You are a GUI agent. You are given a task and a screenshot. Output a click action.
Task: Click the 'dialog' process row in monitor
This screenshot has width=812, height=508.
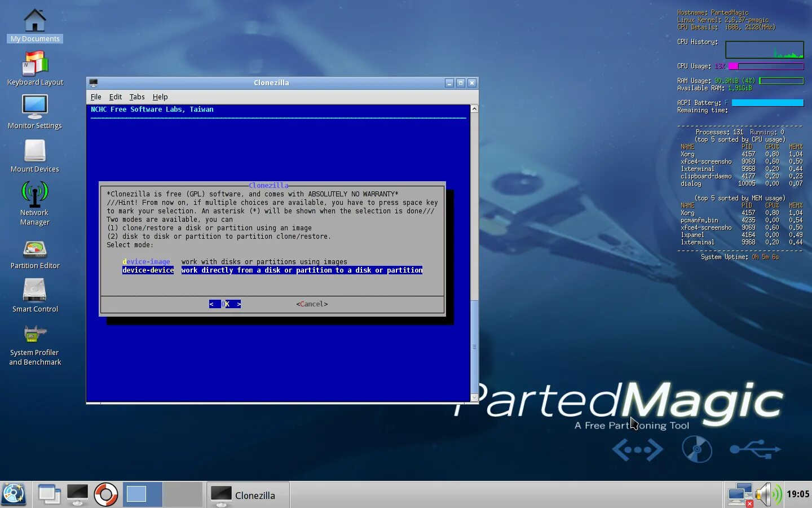(741, 183)
